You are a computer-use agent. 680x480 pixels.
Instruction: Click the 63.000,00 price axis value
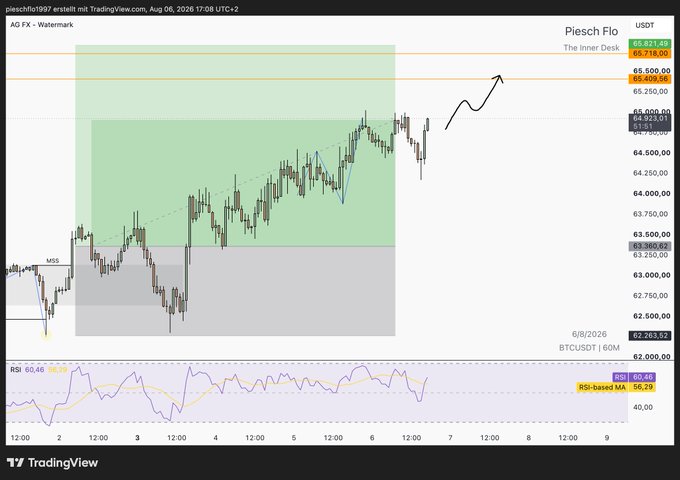pyautogui.click(x=651, y=275)
